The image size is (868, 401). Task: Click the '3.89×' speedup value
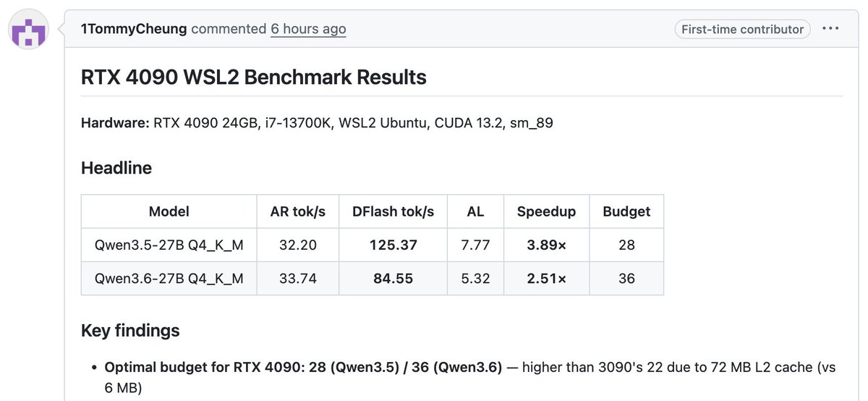point(547,245)
